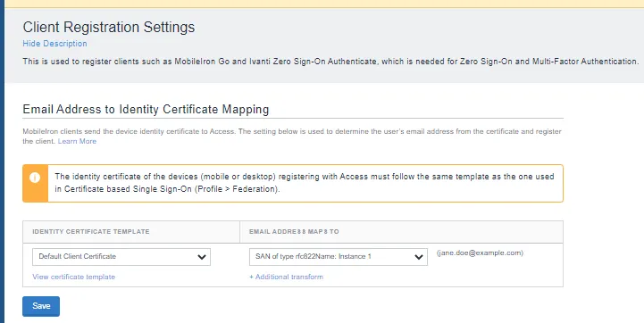The image size is (644, 323).
Task: Click the Identity Certificate Template column header
Action: click(91, 231)
